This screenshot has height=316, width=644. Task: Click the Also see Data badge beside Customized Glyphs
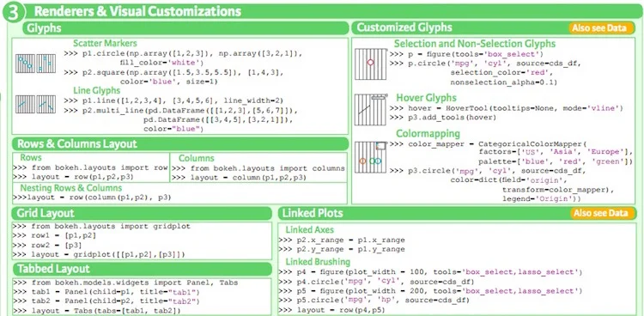click(x=601, y=28)
